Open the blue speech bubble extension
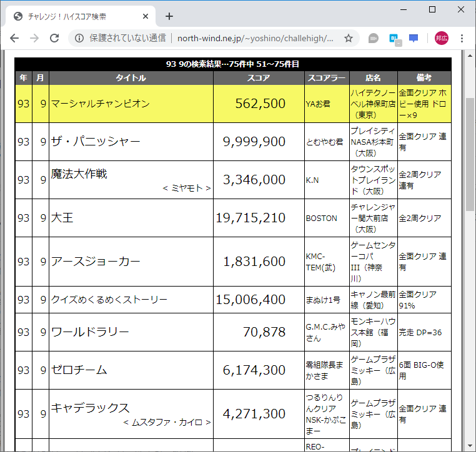 click(x=414, y=39)
